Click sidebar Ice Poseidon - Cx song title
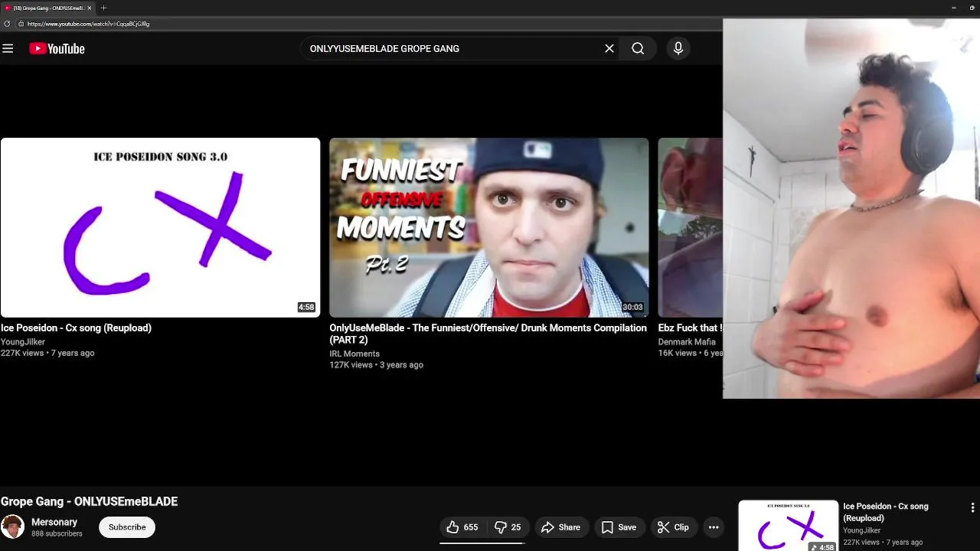980x551 pixels. tap(886, 512)
